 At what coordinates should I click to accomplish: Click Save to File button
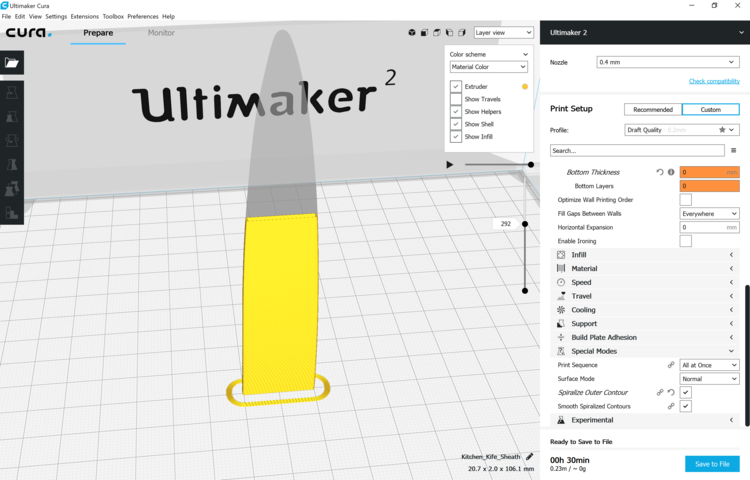[x=712, y=464]
